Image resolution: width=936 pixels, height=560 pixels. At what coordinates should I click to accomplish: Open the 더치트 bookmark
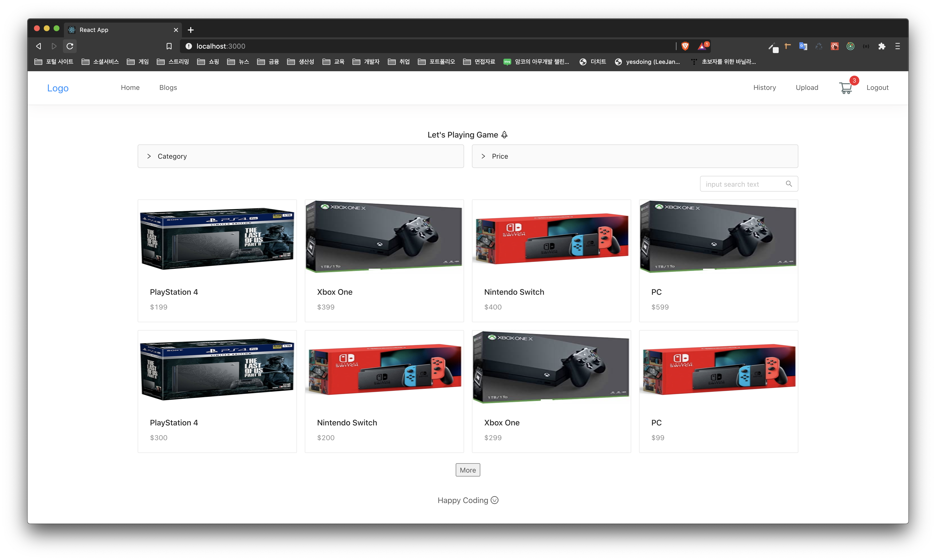coord(593,61)
